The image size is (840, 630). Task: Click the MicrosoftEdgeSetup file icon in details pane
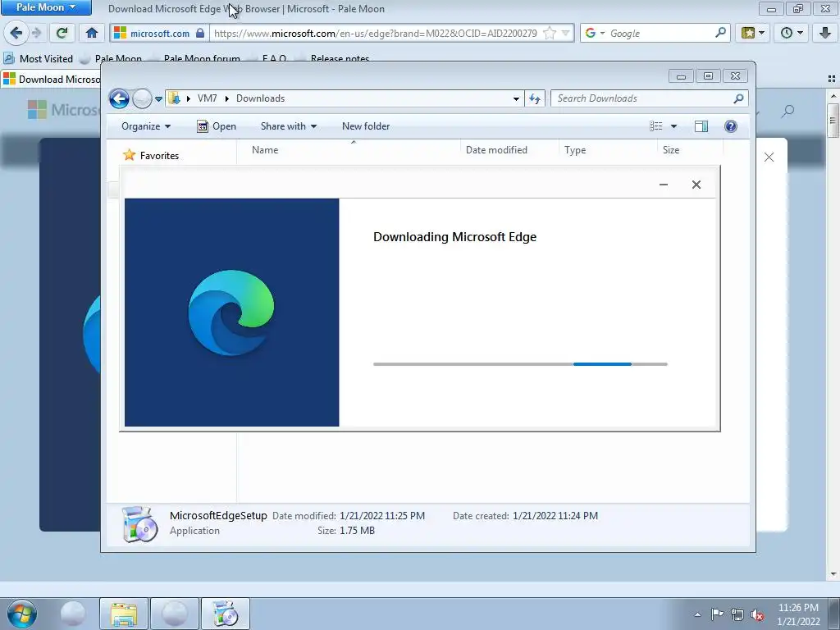tap(139, 524)
